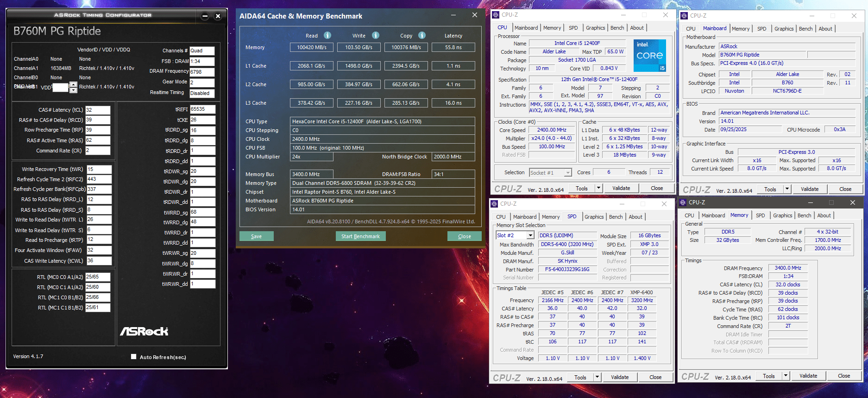Minimize the ASRock Timing Configurator window

click(205, 16)
